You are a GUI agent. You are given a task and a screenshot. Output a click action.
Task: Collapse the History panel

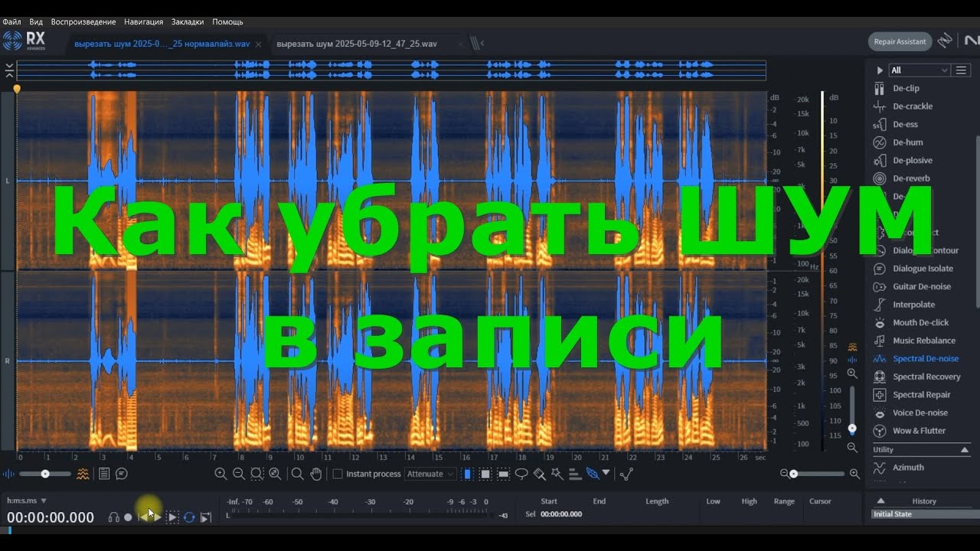[x=880, y=501]
